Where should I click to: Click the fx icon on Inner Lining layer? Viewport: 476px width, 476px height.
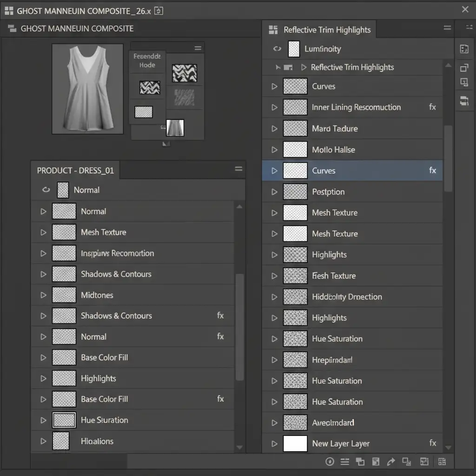click(432, 107)
